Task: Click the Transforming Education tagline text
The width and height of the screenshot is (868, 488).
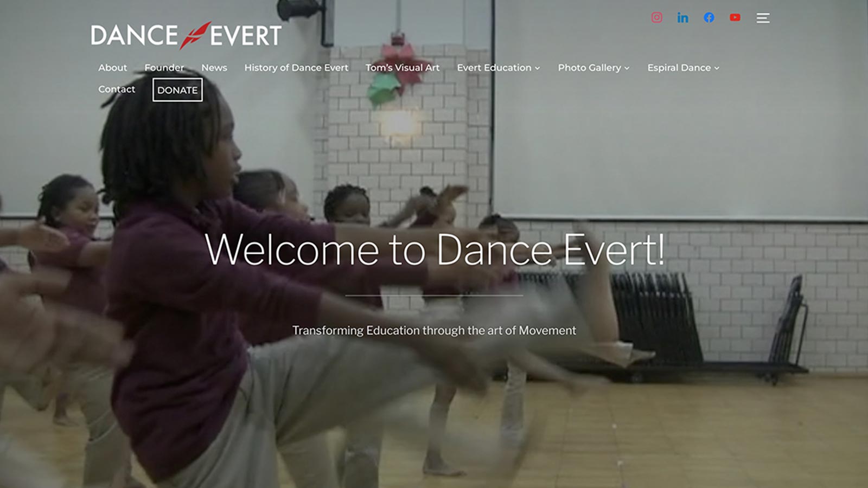Action: 434,330
